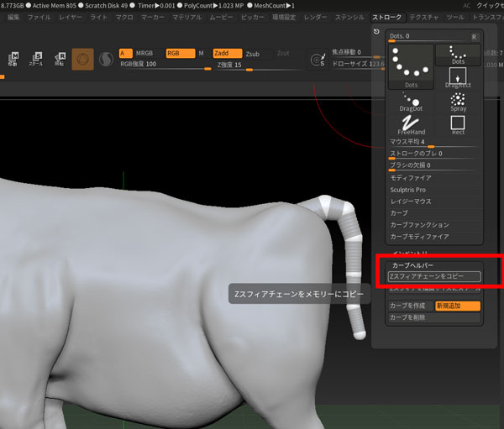
Task: Open the ライト menu
Action: [x=98, y=17]
